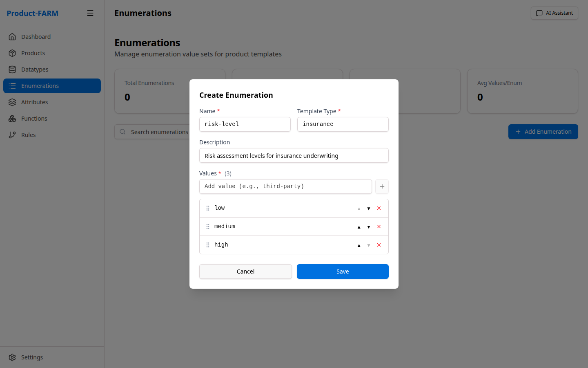
Task: Add a new value with the plus icon
Action: (382, 186)
